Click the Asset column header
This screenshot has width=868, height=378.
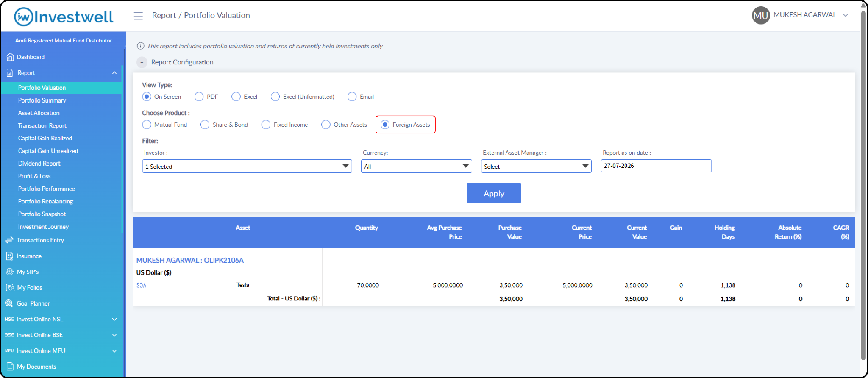(243, 228)
